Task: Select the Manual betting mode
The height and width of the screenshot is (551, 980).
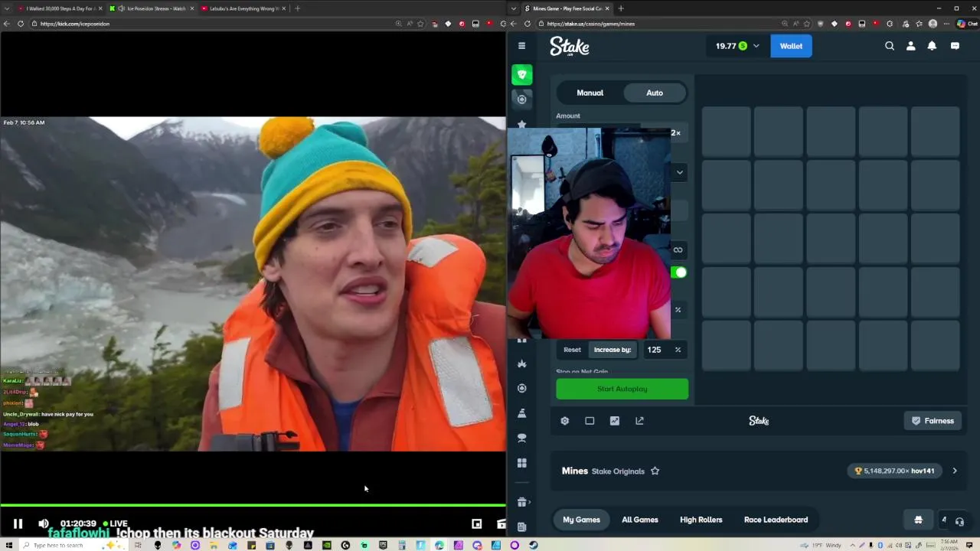Action: coord(590,93)
